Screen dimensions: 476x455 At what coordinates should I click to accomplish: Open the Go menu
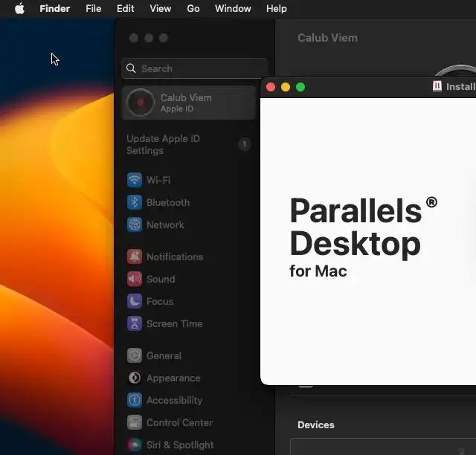pos(193,8)
